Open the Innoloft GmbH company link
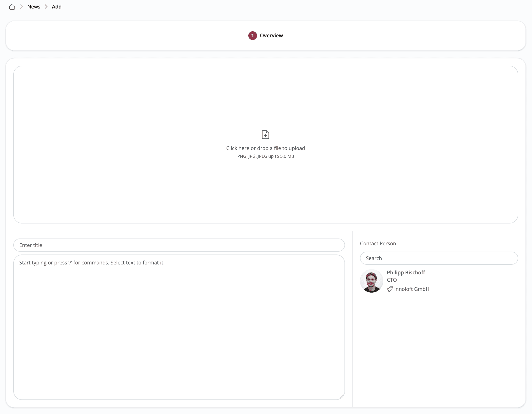The image size is (532, 414). coord(411,289)
